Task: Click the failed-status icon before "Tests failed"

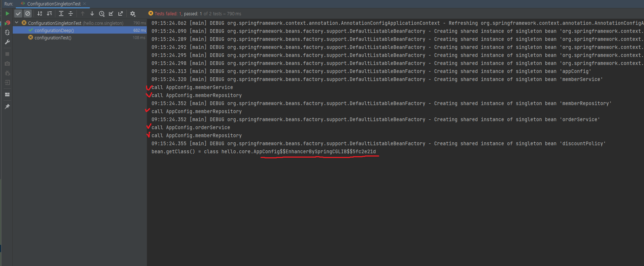Action: coord(151,13)
